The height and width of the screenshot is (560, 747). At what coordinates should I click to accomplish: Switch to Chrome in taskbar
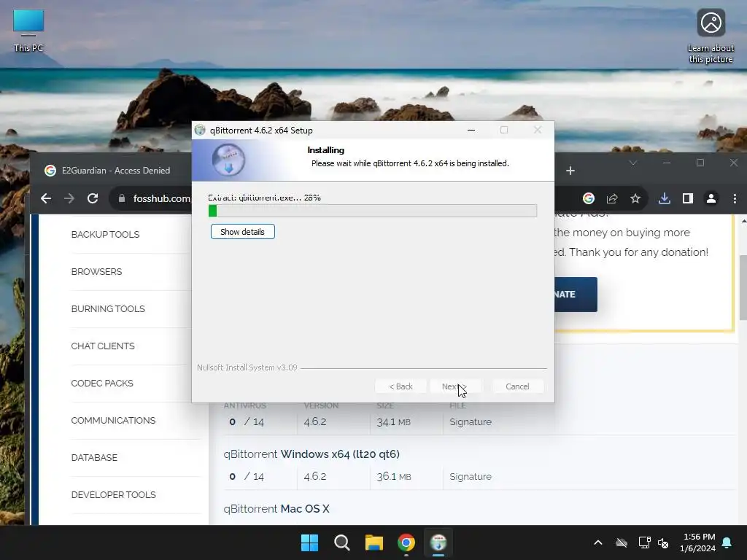coord(406,542)
